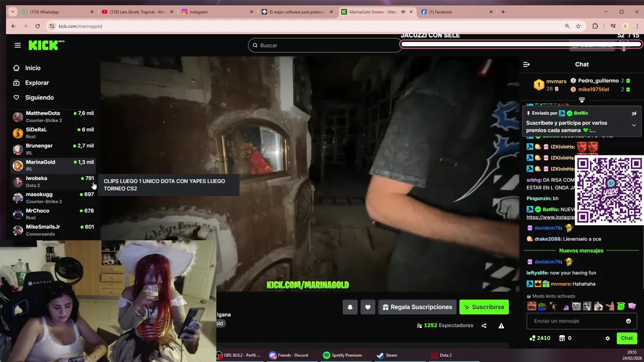644x362 pixels.
Task: Insert the first quick emote, laughing man
Action: pyautogui.click(x=531, y=306)
